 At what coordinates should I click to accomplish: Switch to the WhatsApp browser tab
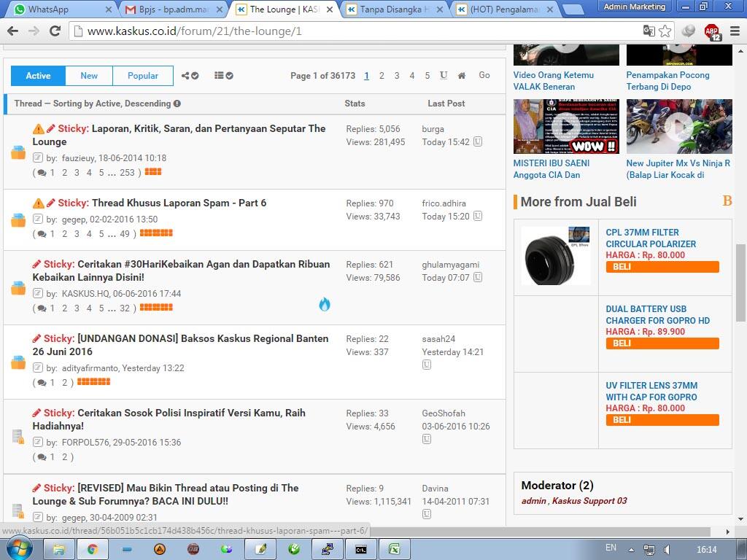pyautogui.click(x=60, y=9)
